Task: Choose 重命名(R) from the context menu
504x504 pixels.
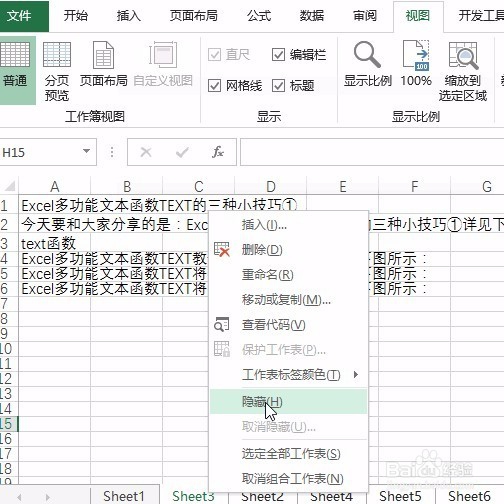Action: 289,275
